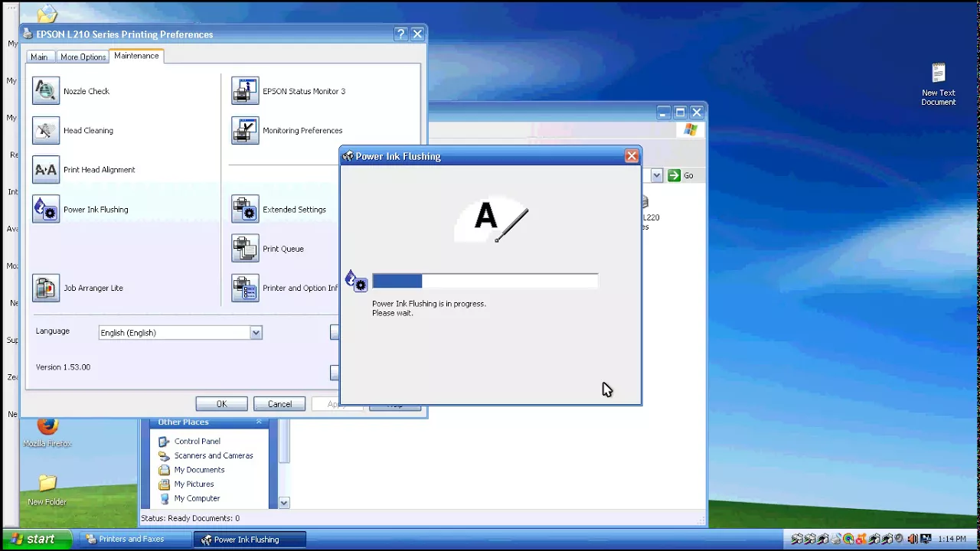Click Printer and Option Information icon
Image resolution: width=980 pixels, height=551 pixels.
coord(245,288)
